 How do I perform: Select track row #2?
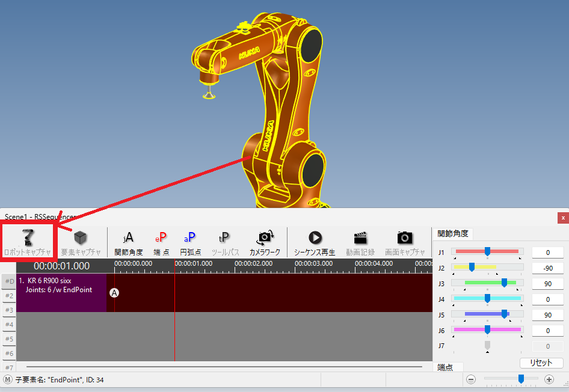[x=9, y=296]
